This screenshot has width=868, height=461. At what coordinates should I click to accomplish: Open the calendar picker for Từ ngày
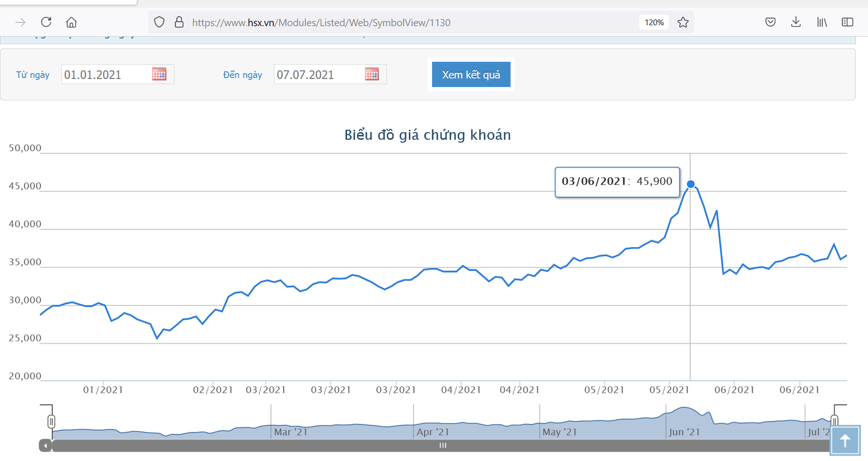159,74
